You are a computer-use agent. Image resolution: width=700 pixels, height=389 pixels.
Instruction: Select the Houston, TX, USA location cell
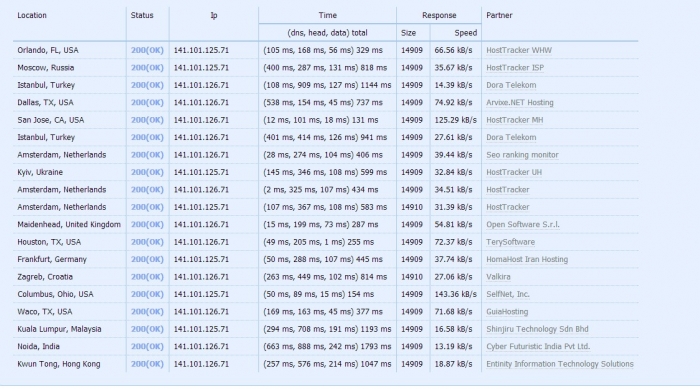(49, 242)
